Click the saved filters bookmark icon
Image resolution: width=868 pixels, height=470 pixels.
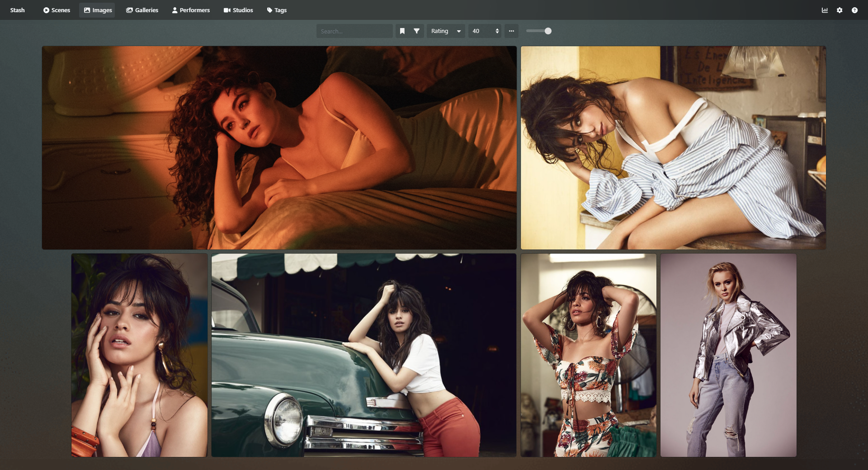pos(402,31)
